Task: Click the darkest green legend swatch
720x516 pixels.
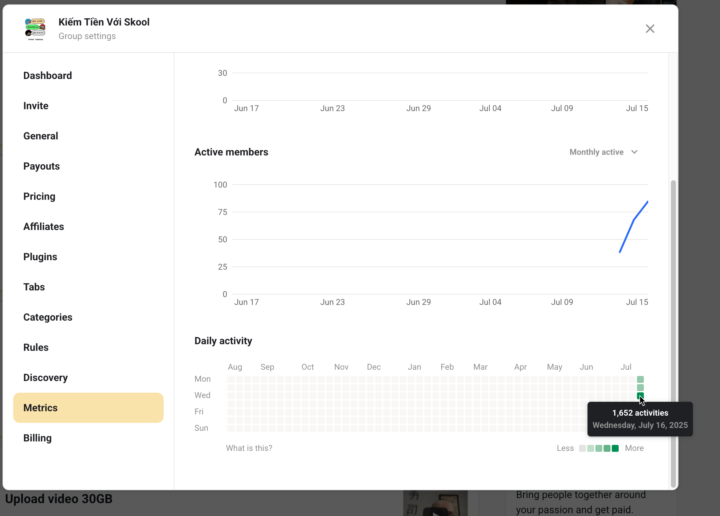Action: point(615,448)
